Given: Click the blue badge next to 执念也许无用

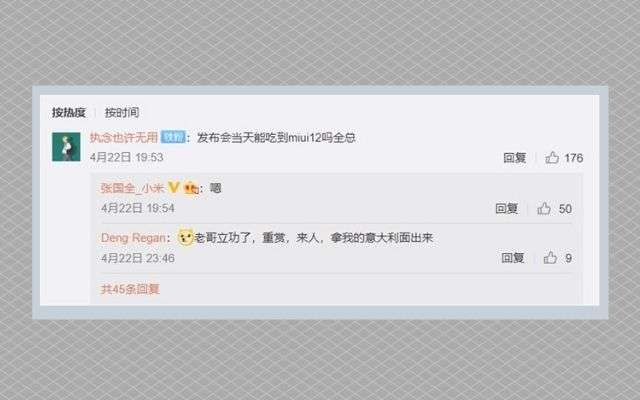Looking at the screenshot, I should 173,137.
